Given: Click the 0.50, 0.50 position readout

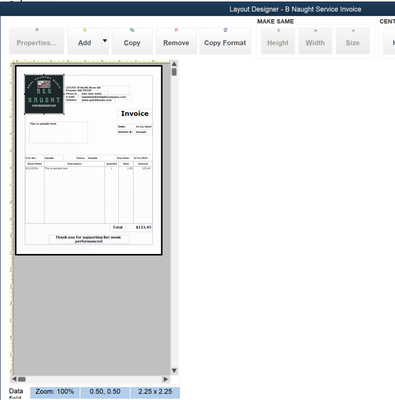Looking at the screenshot, I should point(105,392).
